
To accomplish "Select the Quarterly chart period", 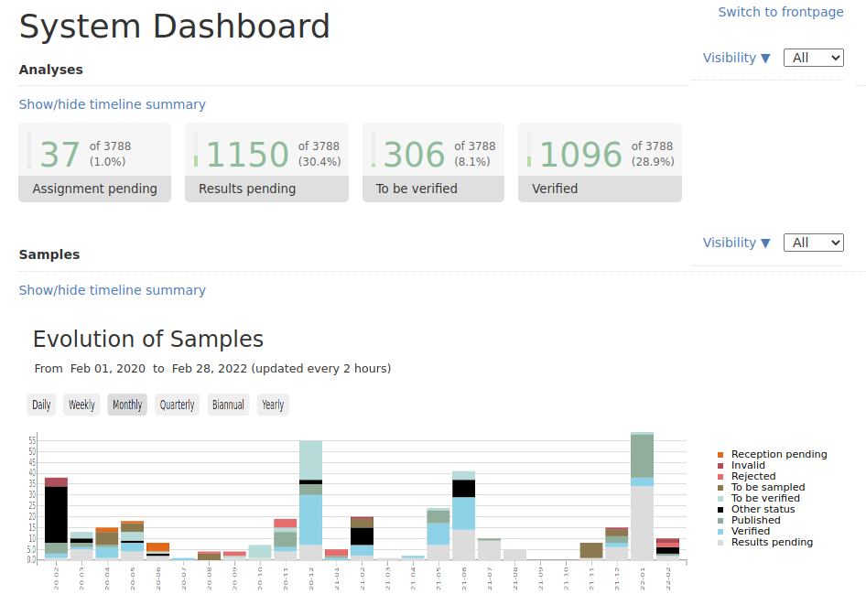I will 177,405.
